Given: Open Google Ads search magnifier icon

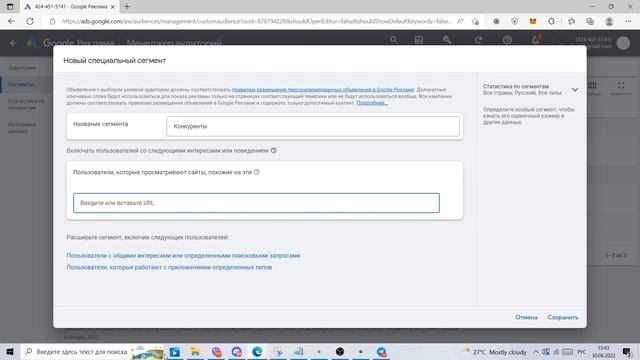Looking at the screenshot, I should 393,40.
